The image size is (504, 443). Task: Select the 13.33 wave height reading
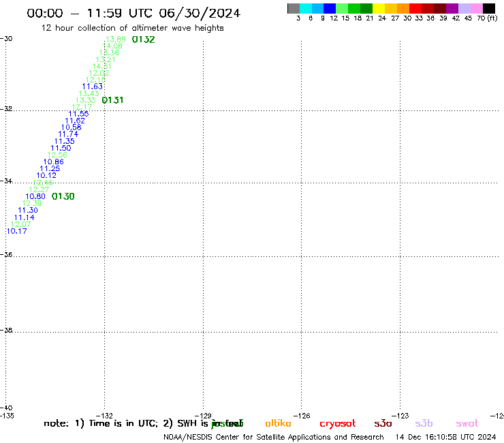click(x=86, y=100)
